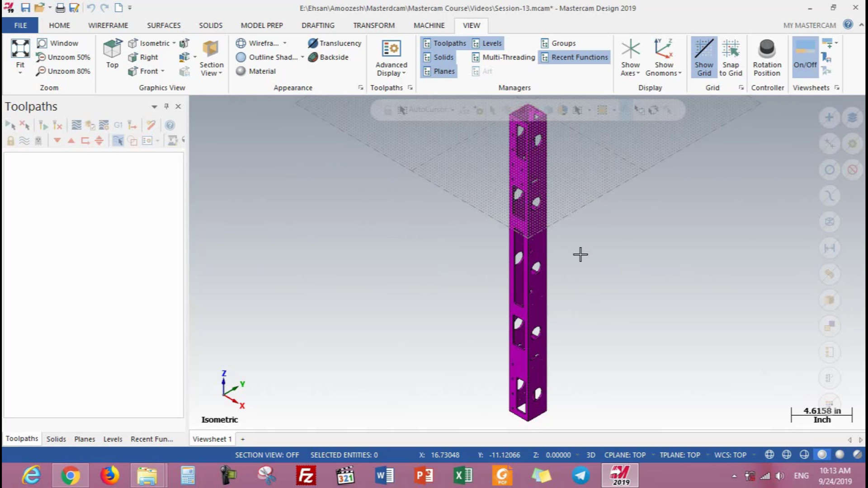Click the red up-arrow move insert icon
This screenshot has width=868, height=488.
(x=71, y=141)
